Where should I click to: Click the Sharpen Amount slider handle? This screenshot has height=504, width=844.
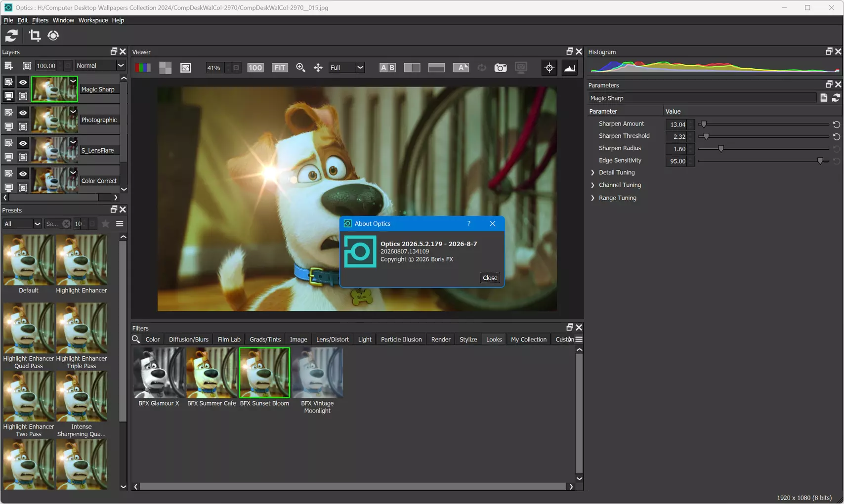coord(704,125)
